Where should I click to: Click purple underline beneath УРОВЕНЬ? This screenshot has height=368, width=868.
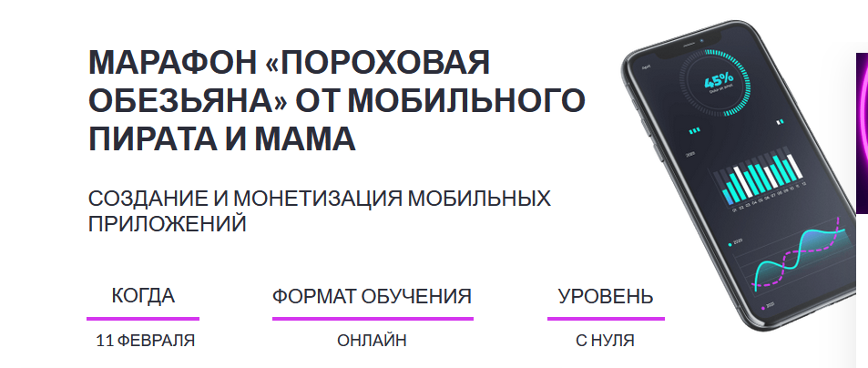(606, 319)
